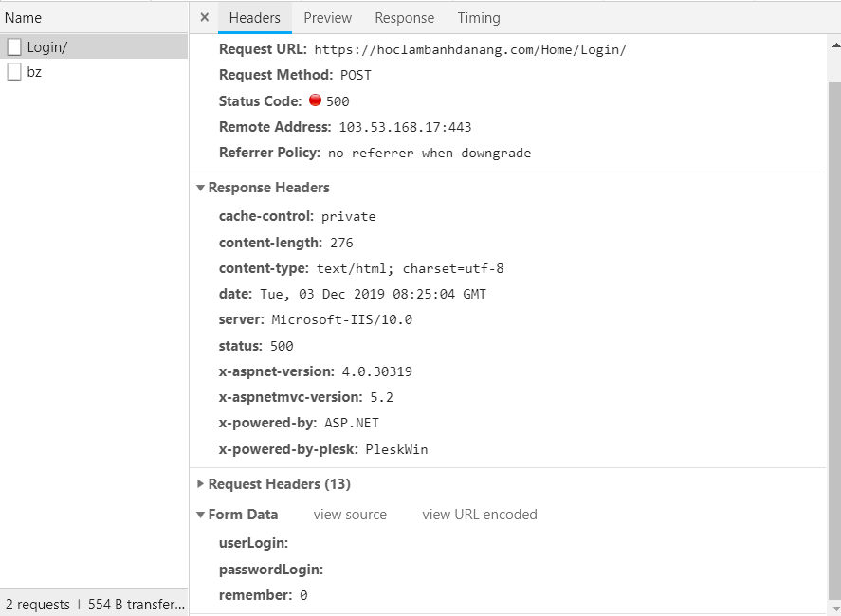Collapse the Form Data section
Screen dimensions: 841x616
[x=201, y=515]
